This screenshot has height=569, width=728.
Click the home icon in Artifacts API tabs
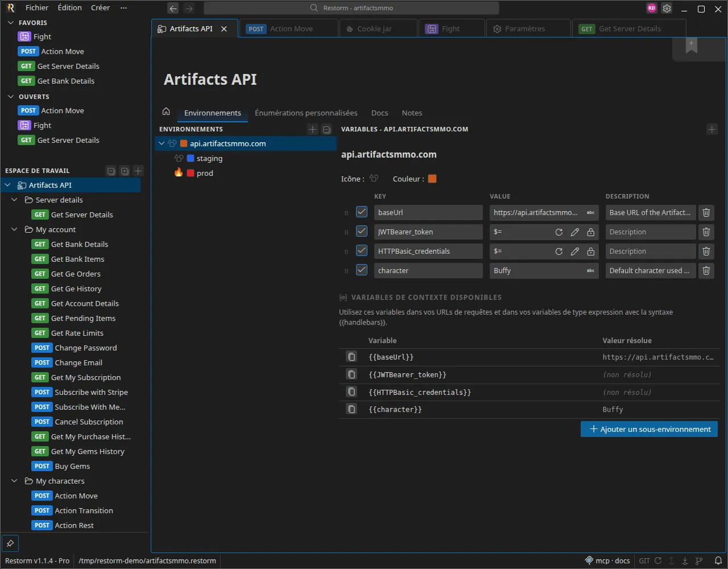pyautogui.click(x=166, y=112)
